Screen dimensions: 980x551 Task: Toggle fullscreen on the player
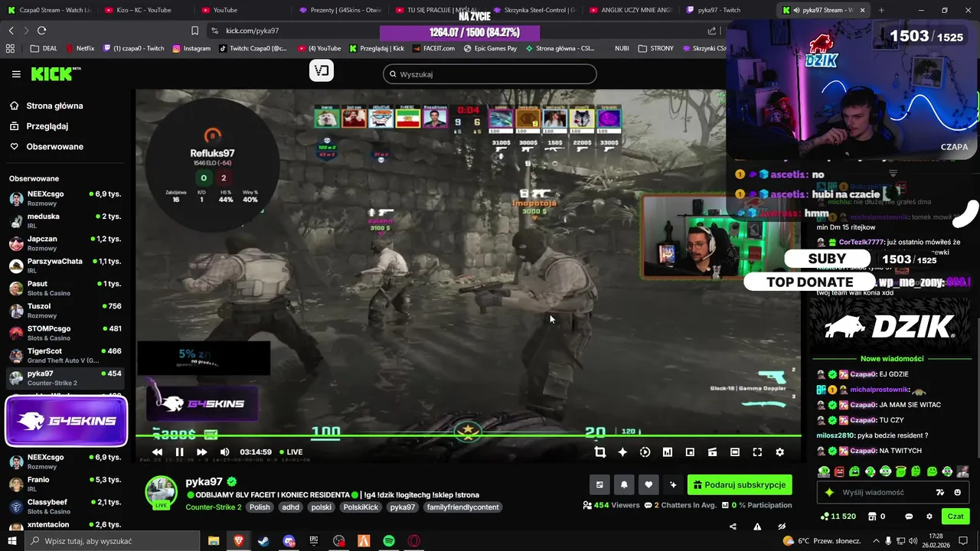757,452
